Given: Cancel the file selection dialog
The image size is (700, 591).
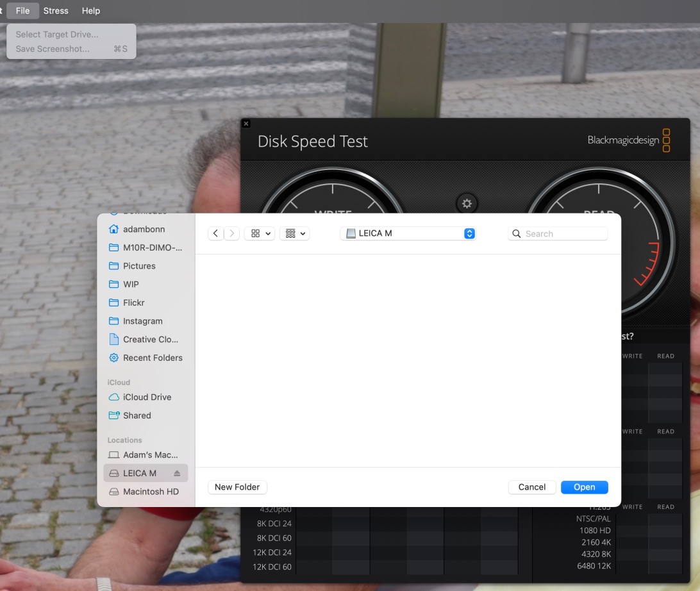Looking at the screenshot, I should coord(532,487).
